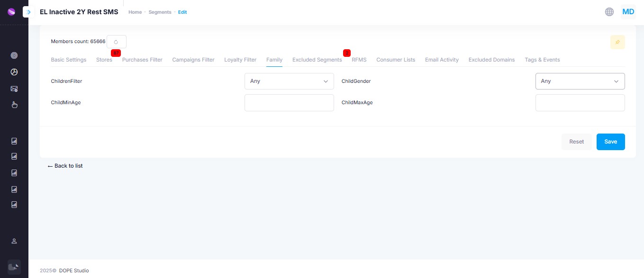Switch to the Basic Settings tab

(x=69, y=60)
